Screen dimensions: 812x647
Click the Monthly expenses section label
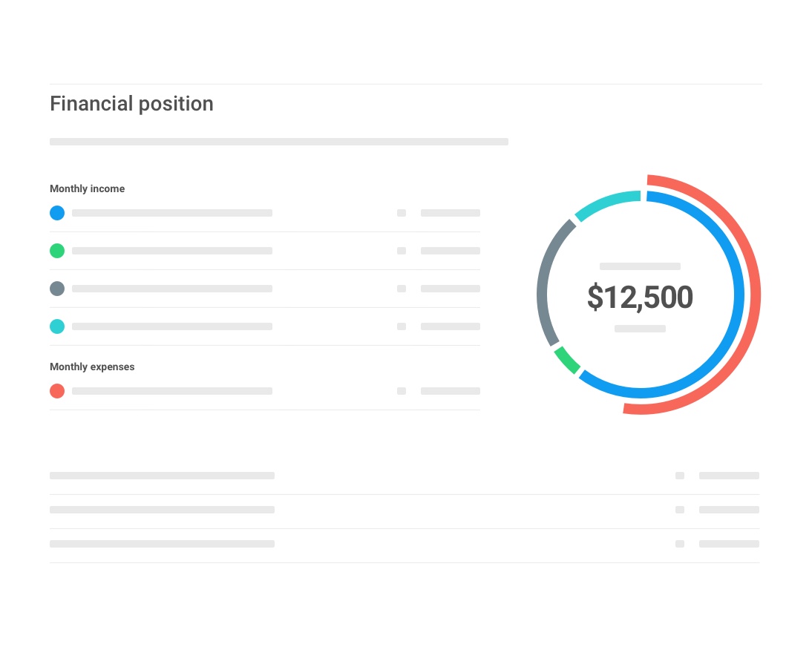92,367
